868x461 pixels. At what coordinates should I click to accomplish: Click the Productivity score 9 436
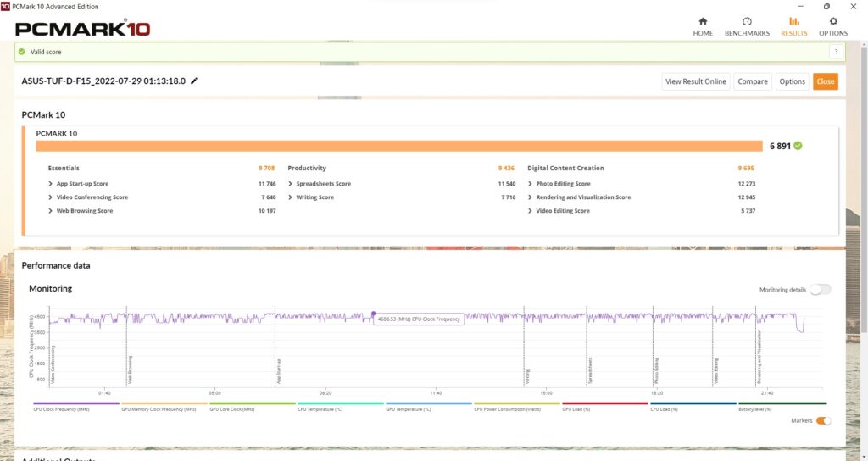[x=506, y=169]
